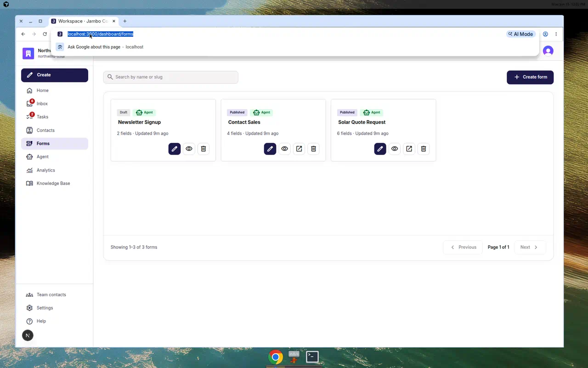Open Help in the sidebar
Viewport: 588px width, 368px height.
click(55, 321)
